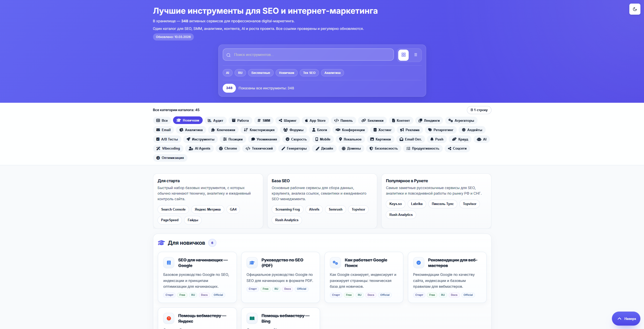644x329 pixels.
Task: Open the SEO для начинающих — Google card
Action: click(197, 277)
